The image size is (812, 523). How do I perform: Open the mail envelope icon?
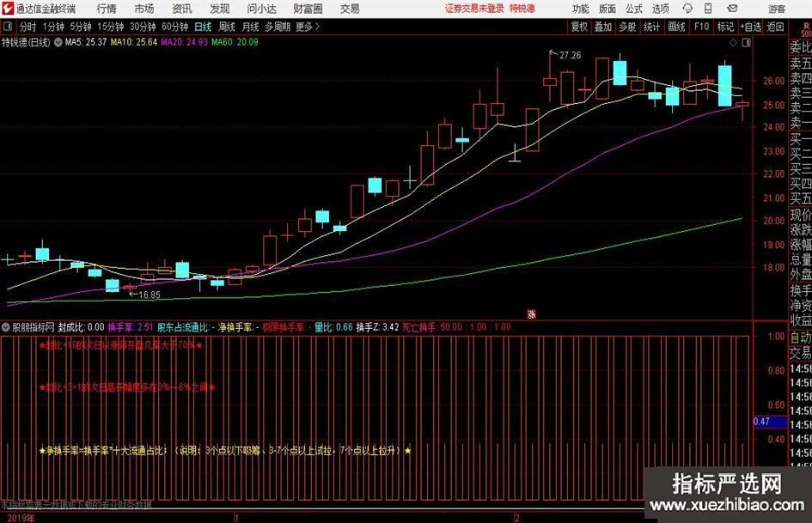coord(732,9)
